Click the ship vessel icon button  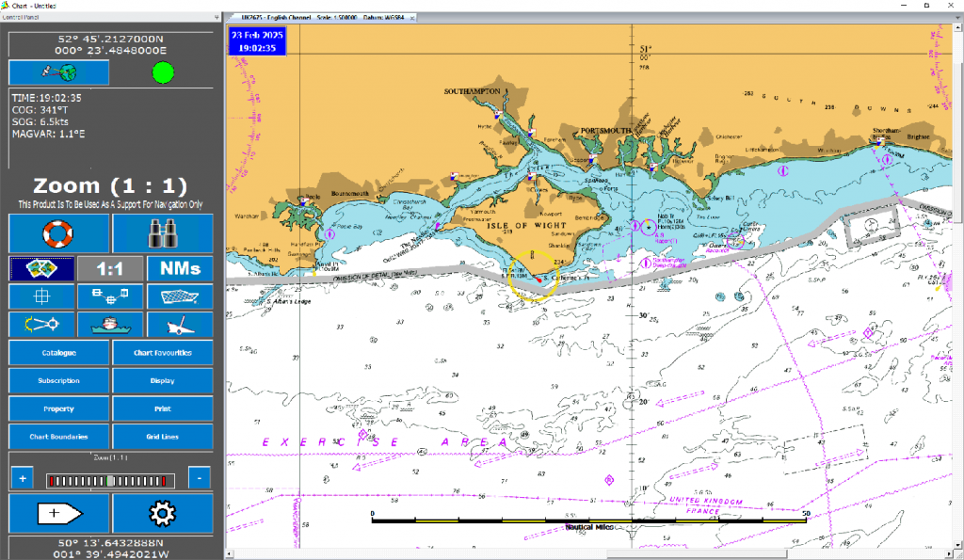click(110, 325)
